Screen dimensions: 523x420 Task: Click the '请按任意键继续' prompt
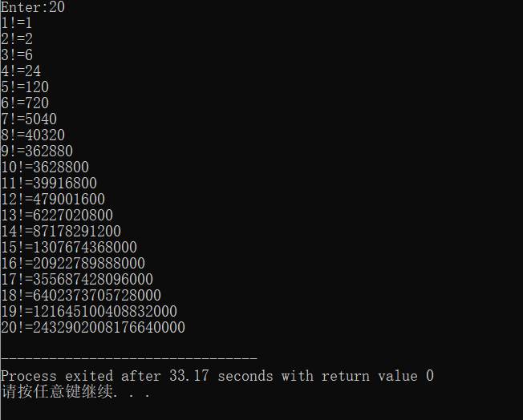click(57, 391)
